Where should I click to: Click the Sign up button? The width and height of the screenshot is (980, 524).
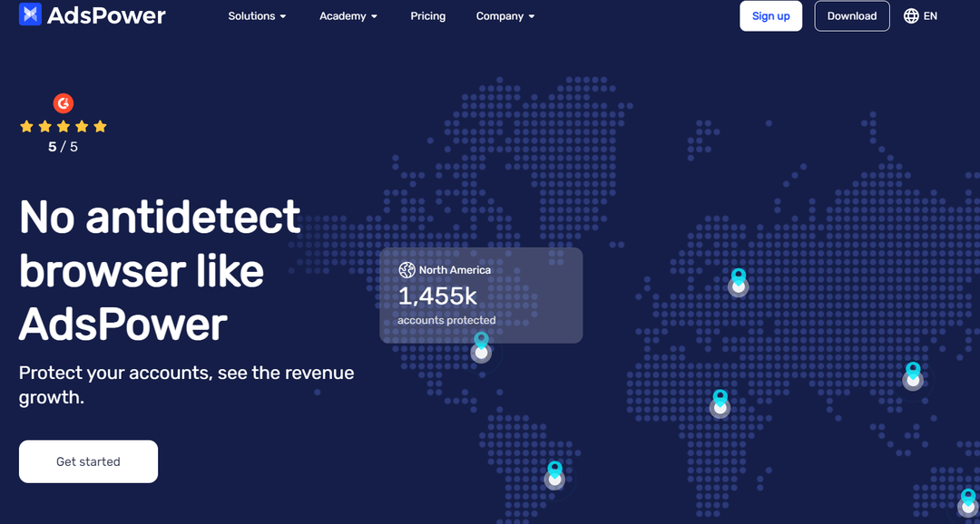click(x=770, y=16)
